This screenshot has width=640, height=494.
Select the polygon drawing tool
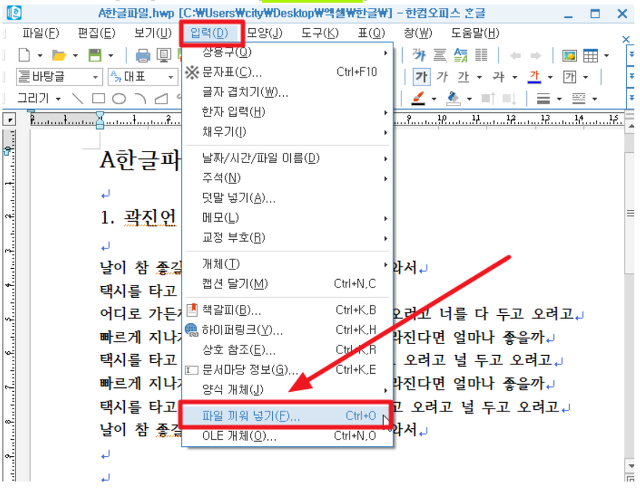(x=161, y=98)
